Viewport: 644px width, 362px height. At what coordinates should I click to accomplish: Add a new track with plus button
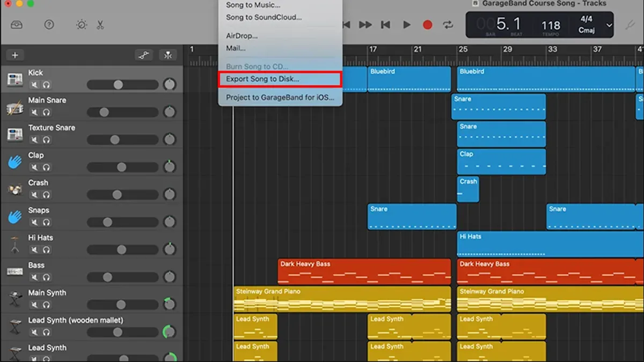point(15,55)
